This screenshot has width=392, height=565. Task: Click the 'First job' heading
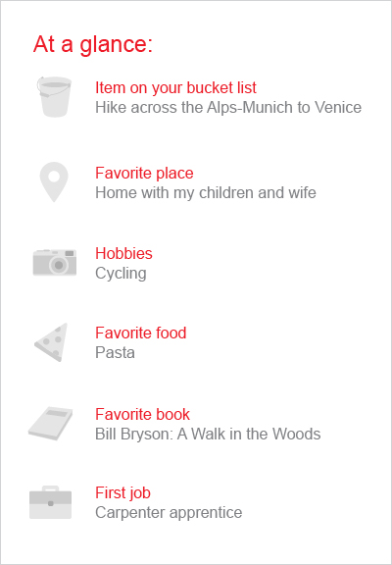(x=122, y=492)
